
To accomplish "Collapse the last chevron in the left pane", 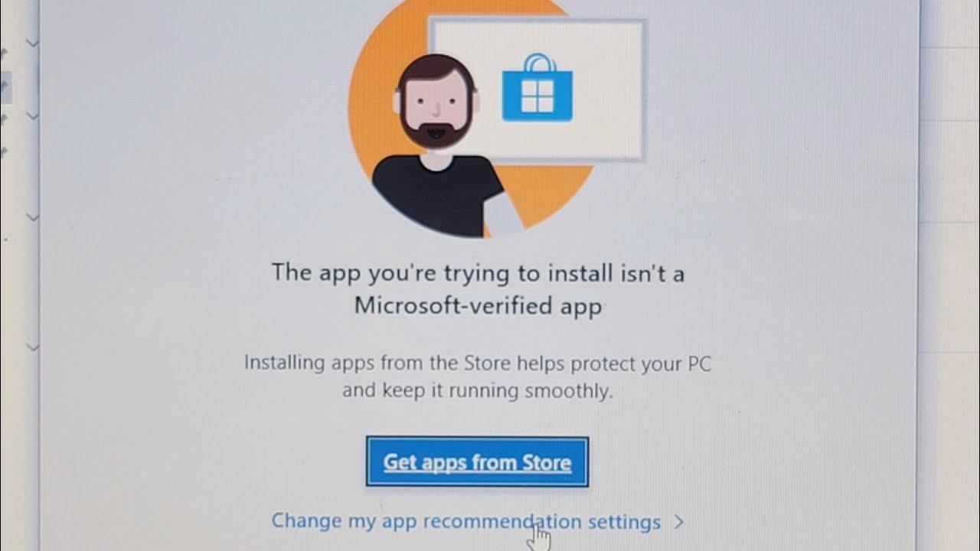I will pyautogui.click(x=32, y=347).
